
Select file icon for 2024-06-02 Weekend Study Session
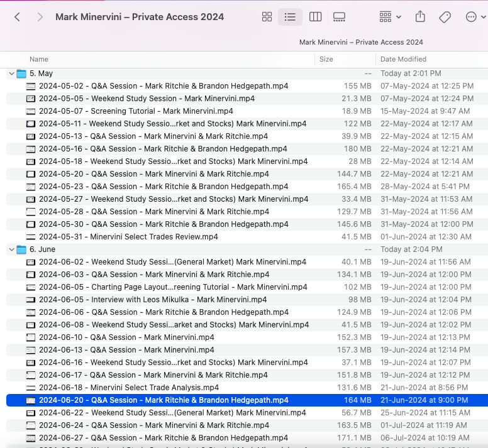[x=30, y=262]
